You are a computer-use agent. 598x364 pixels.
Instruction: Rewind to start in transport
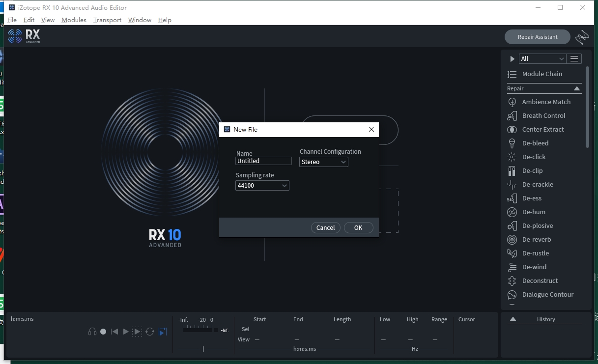(x=114, y=332)
